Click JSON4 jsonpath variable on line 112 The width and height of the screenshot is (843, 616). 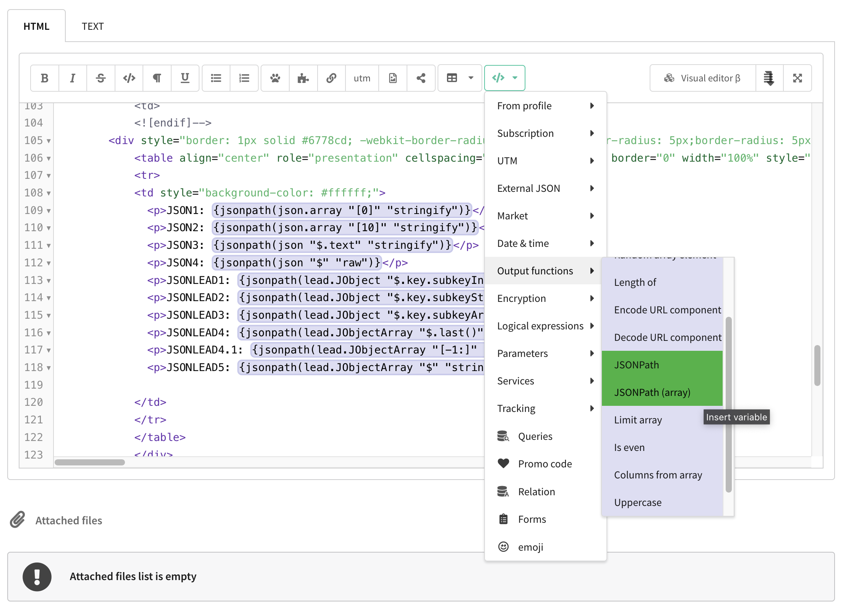point(297,263)
